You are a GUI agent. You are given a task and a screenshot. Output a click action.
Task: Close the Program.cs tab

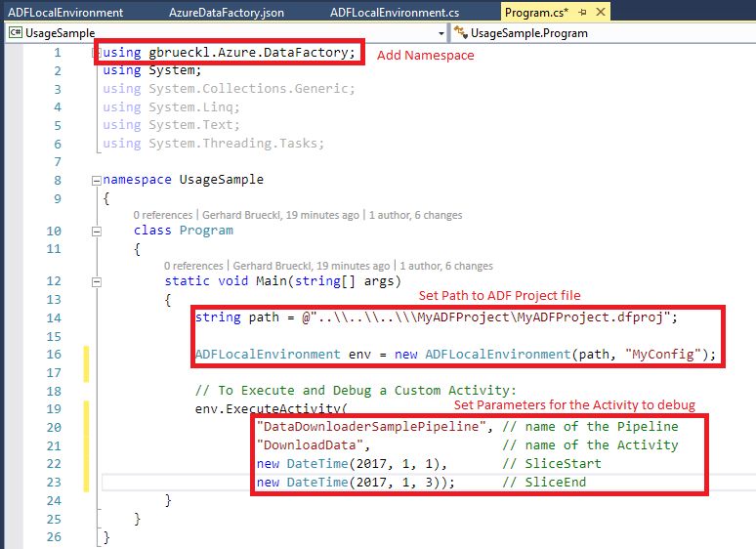(x=601, y=12)
